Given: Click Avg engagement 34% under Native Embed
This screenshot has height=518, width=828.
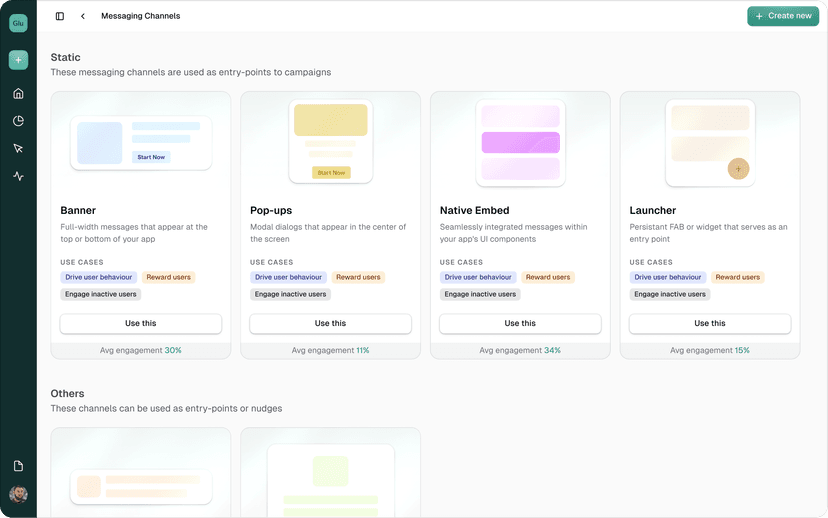Looking at the screenshot, I should (x=520, y=351).
